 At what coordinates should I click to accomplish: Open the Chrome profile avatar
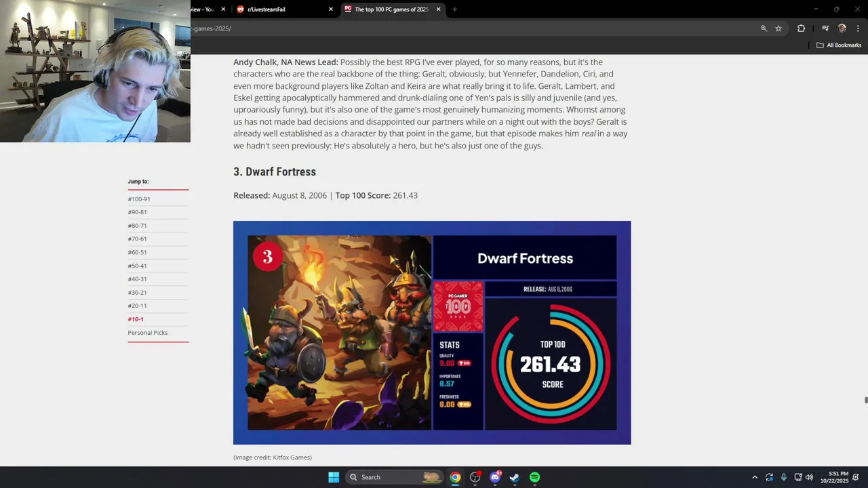tap(842, 28)
